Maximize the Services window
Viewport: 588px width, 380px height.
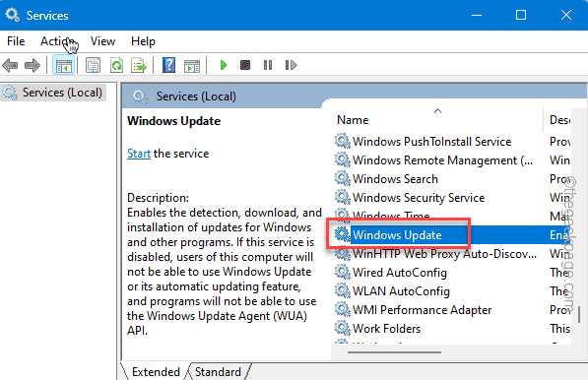520,15
